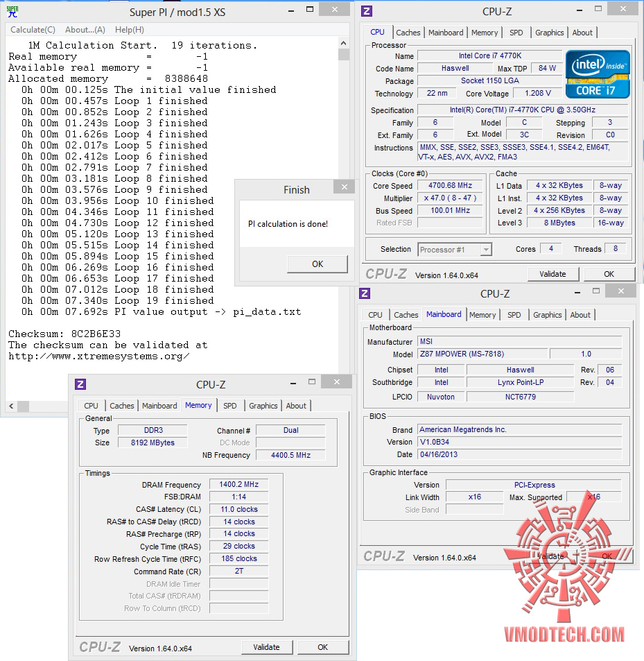Screen dimensions: 644x661
Task: Click About tab in the Memory CPU-Z window
Action: [296, 406]
